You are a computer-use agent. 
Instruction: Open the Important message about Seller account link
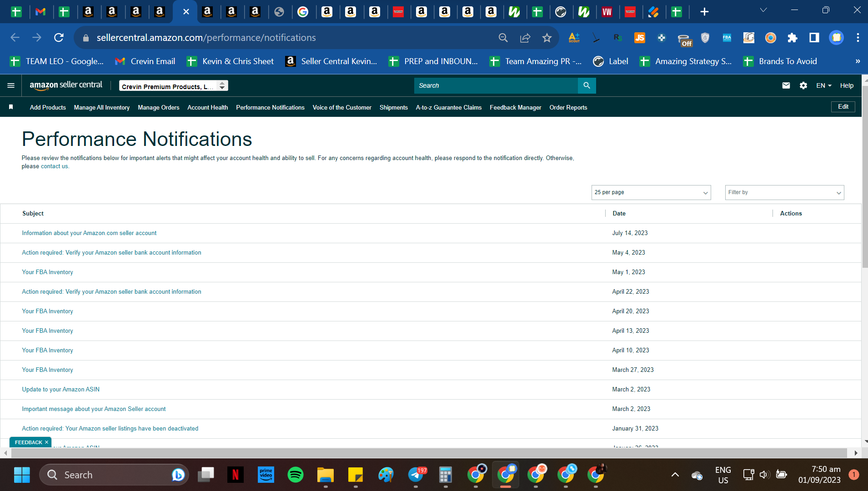[x=94, y=409]
